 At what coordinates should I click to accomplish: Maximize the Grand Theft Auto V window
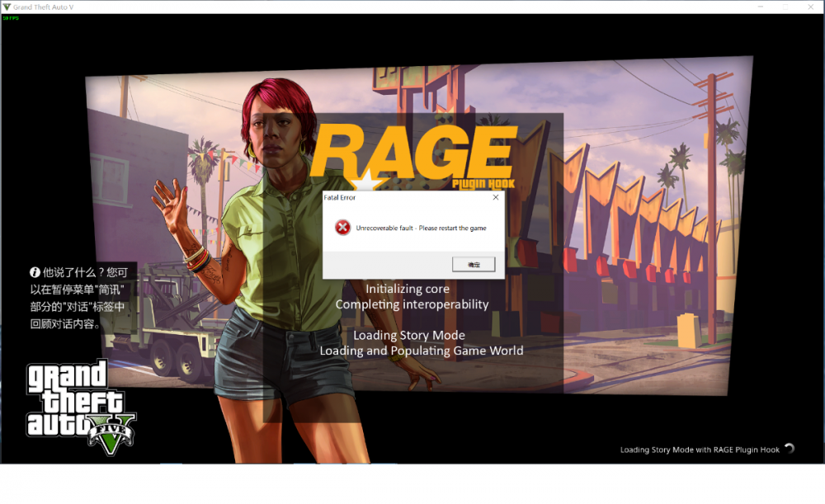click(785, 7)
